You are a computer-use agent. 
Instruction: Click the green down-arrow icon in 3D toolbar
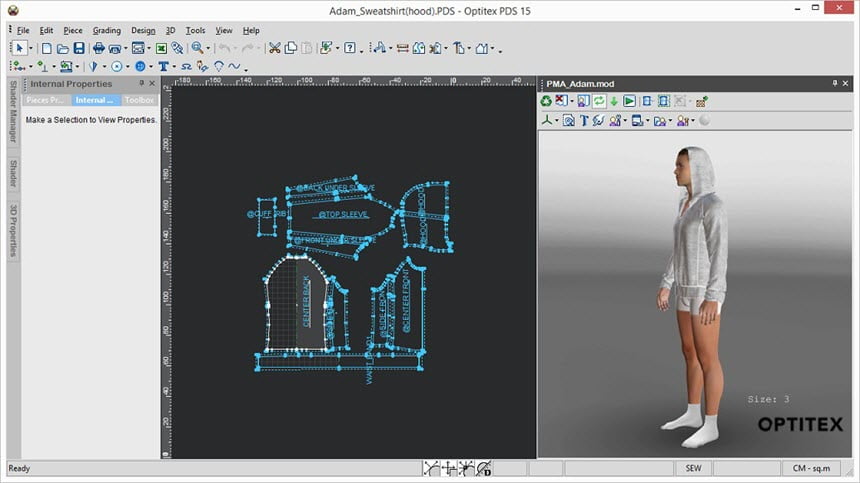point(614,101)
